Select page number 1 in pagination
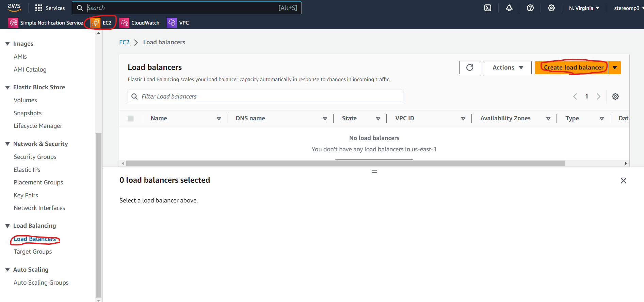Image resolution: width=644 pixels, height=302 pixels. click(586, 96)
